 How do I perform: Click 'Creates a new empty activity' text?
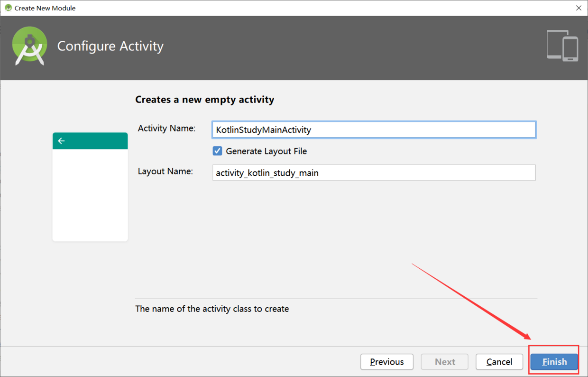point(205,100)
